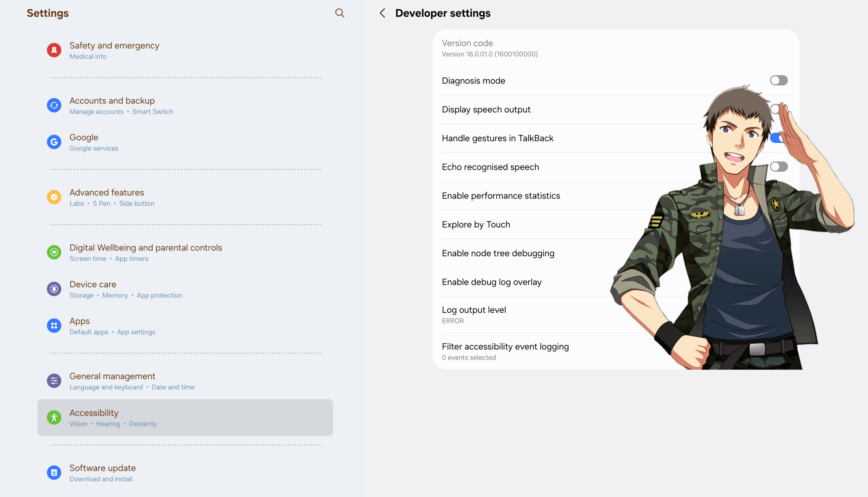
Task: Tap the Software update download icon
Action: pyautogui.click(x=54, y=473)
